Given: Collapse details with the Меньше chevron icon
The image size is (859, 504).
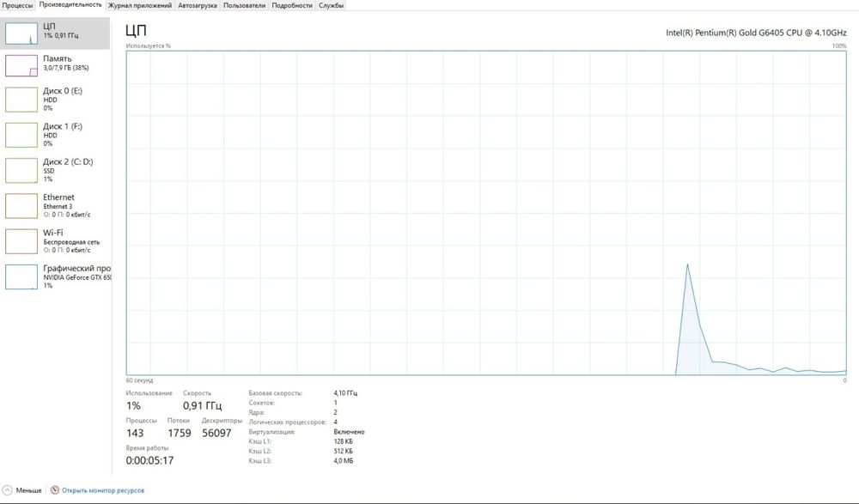Looking at the screenshot, I should pos(7,490).
